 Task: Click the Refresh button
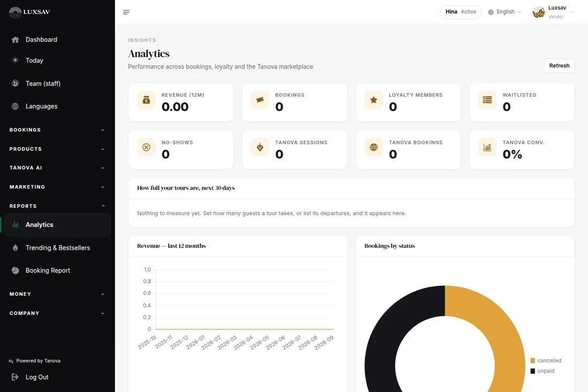pyautogui.click(x=559, y=66)
